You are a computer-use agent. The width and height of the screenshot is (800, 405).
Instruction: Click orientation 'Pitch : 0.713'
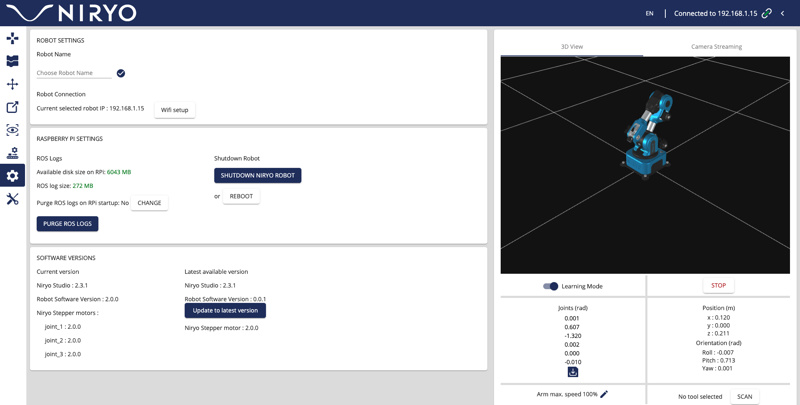pos(718,361)
